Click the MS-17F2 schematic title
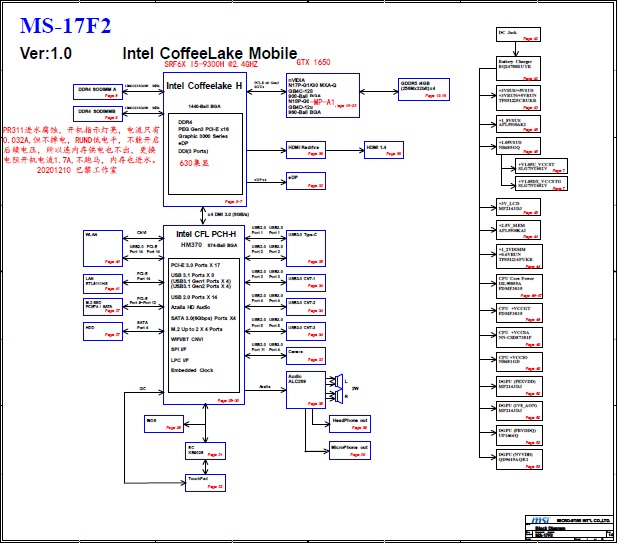 [65, 26]
